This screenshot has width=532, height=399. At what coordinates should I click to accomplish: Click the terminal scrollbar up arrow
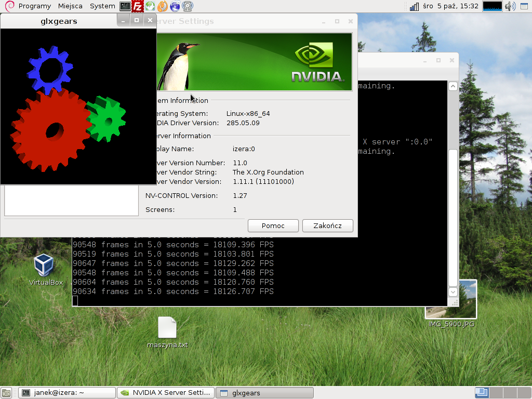pyautogui.click(x=453, y=86)
